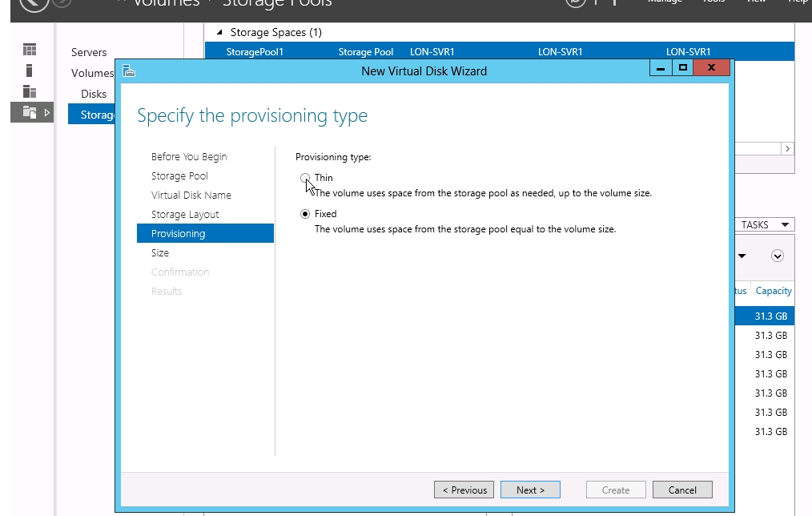Open the Servers navigation item
The height and width of the screenshot is (516, 812).
pyautogui.click(x=89, y=52)
